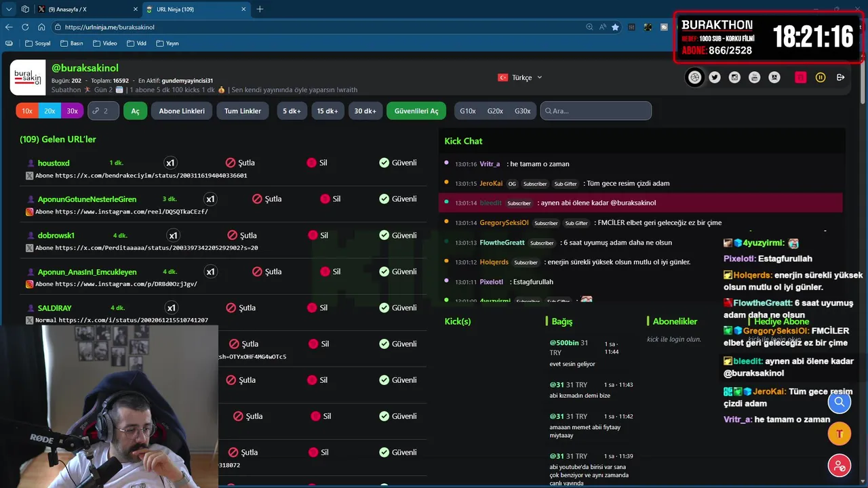
Task: Open the Vdd bookmarks folder
Action: tap(136, 43)
